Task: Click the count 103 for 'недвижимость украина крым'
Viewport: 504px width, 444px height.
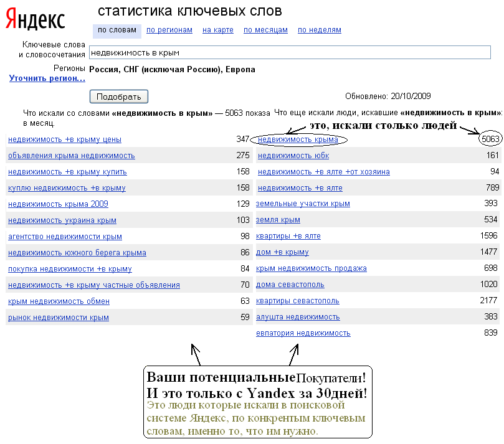Action: coord(243,220)
